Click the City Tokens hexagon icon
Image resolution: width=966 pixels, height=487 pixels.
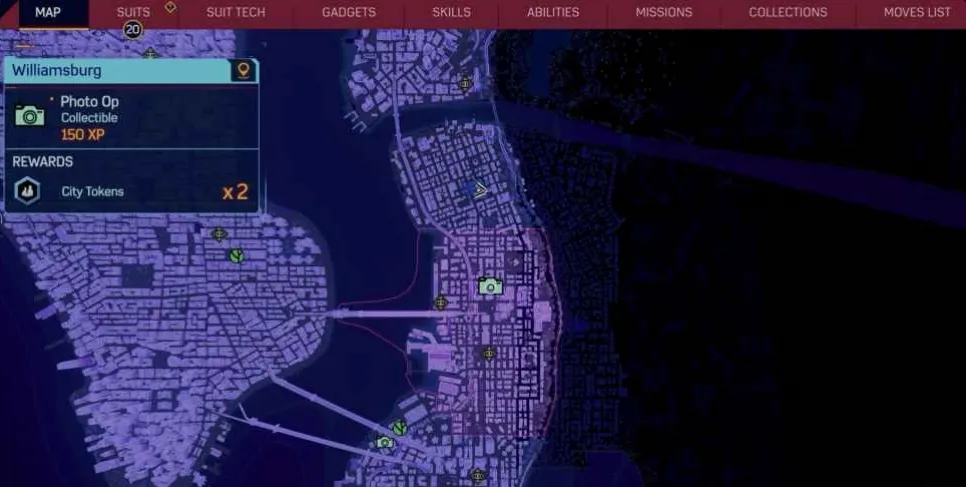click(x=28, y=191)
